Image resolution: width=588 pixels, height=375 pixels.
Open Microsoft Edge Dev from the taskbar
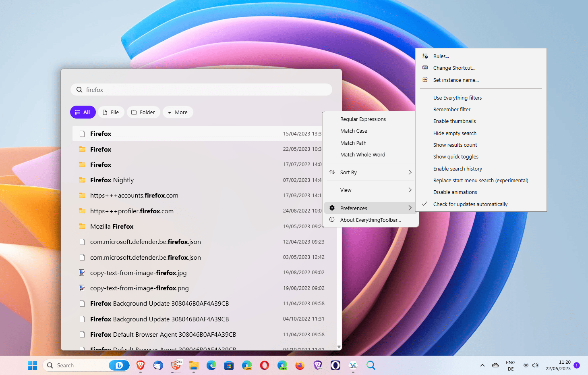(282, 365)
